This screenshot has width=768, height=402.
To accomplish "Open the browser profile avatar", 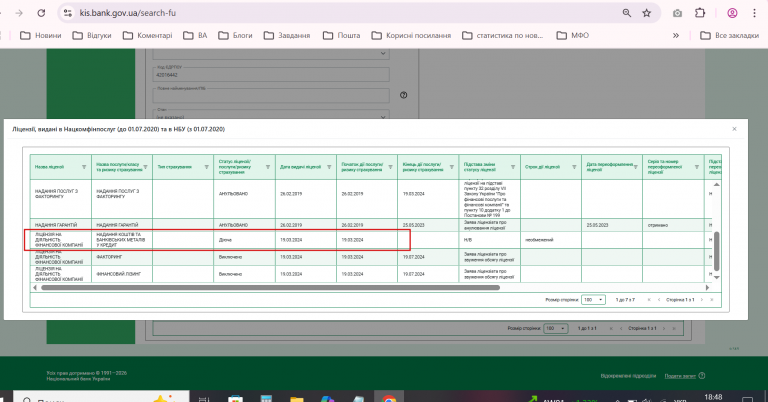I will click(x=732, y=13).
